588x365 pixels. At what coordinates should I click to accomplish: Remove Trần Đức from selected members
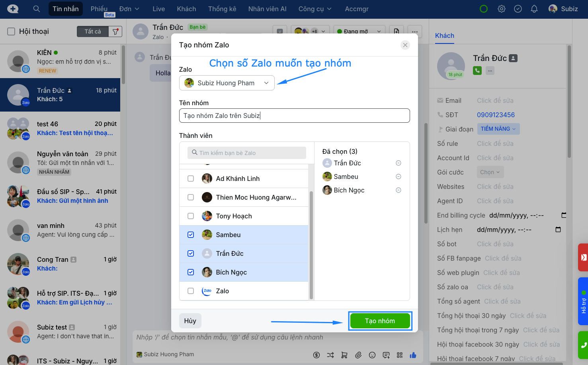pos(398,163)
